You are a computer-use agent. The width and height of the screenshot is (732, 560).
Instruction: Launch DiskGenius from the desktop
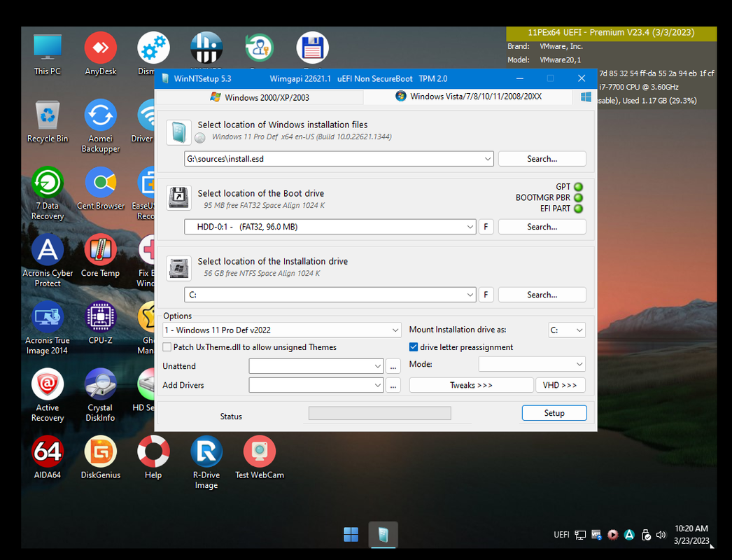[x=100, y=458]
